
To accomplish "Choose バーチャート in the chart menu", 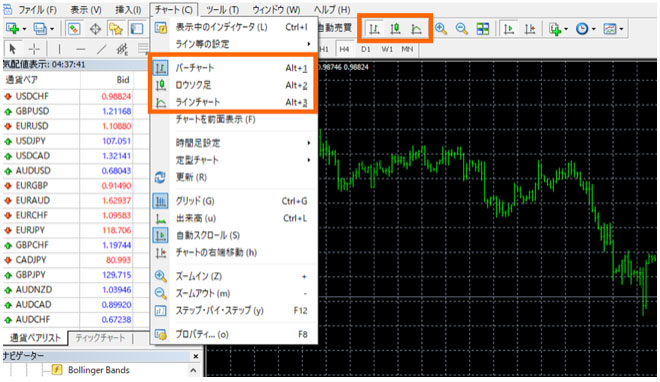I will coord(234,68).
